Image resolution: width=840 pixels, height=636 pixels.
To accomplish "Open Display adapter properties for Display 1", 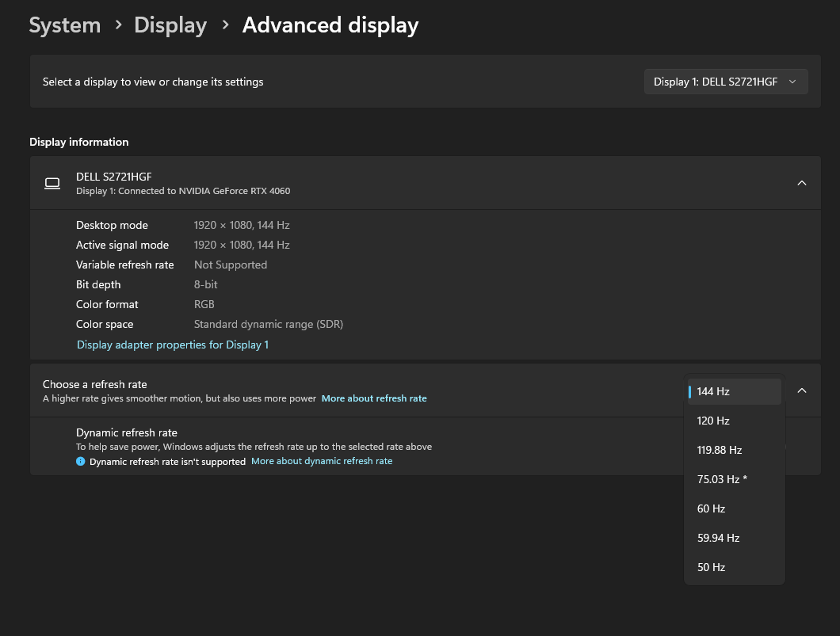I will (173, 345).
